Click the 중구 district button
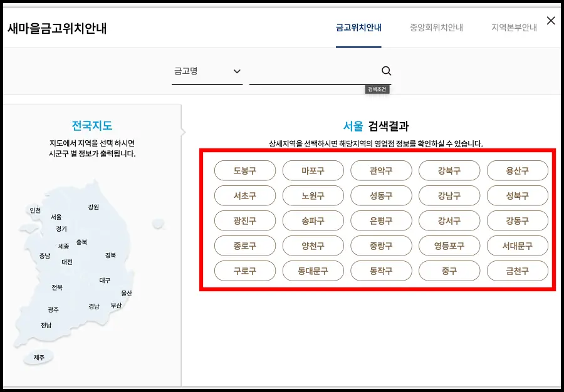 click(449, 271)
